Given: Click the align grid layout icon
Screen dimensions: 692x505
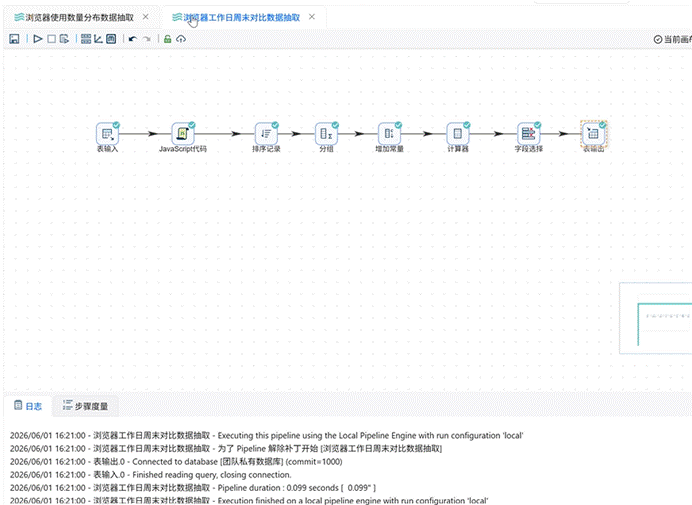Looking at the screenshot, I should pos(86,39).
